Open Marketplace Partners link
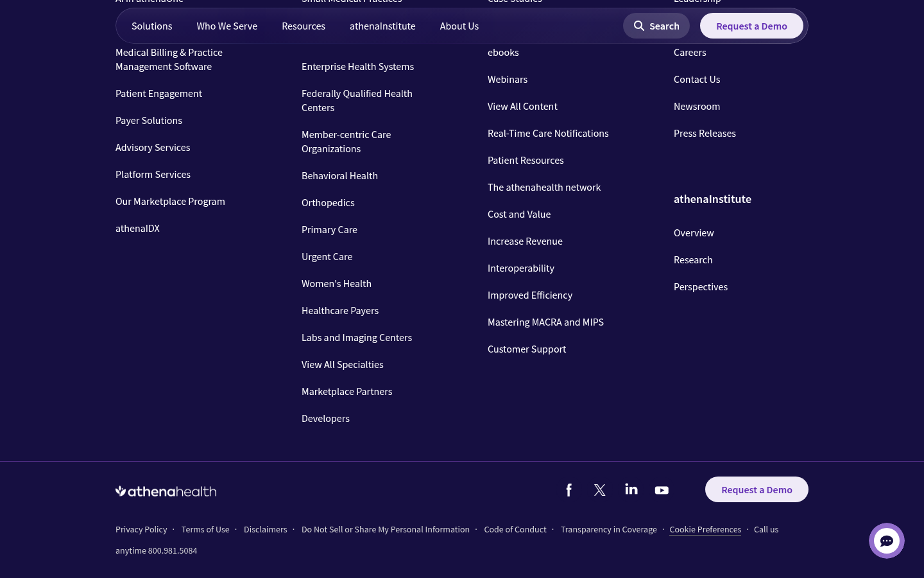Screen dimensions: 924x578 pos(346,391)
